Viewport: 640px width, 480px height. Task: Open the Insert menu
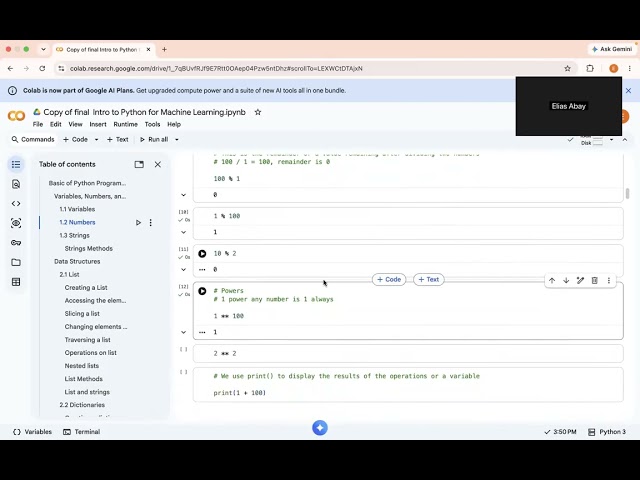coord(98,124)
